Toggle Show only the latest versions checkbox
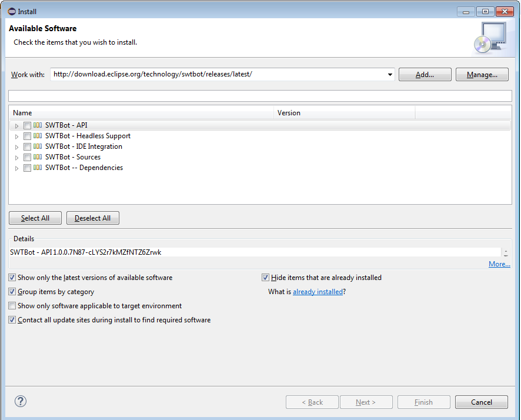The height and width of the screenshot is (420, 521). coord(12,278)
